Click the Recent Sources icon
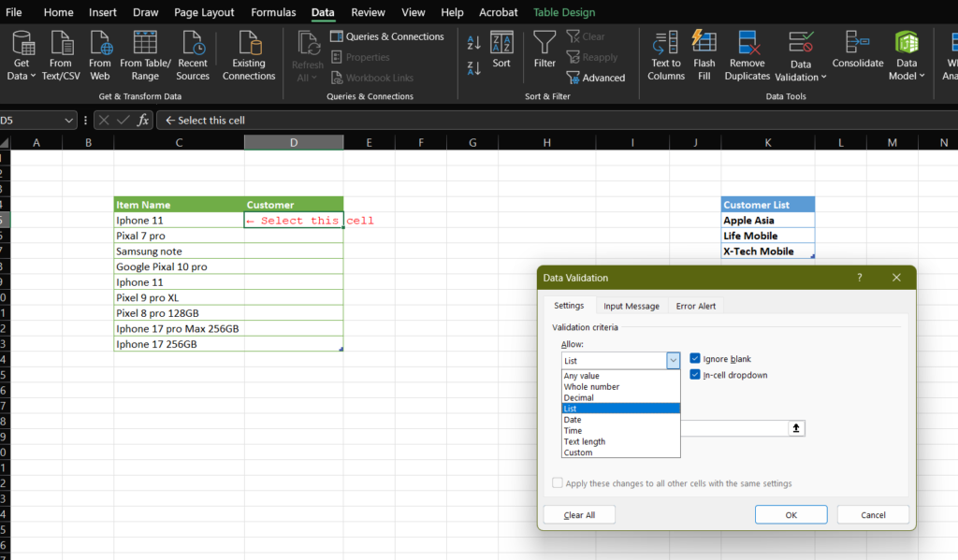Screen dimensions: 958x560 coord(193,43)
